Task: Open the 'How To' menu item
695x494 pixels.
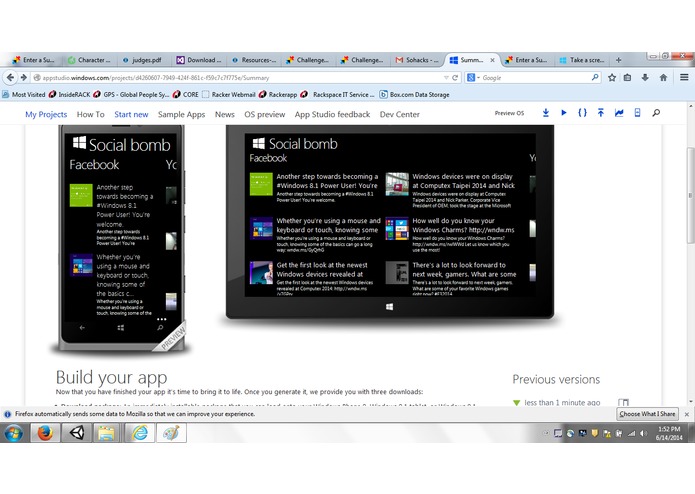Action: click(x=90, y=114)
